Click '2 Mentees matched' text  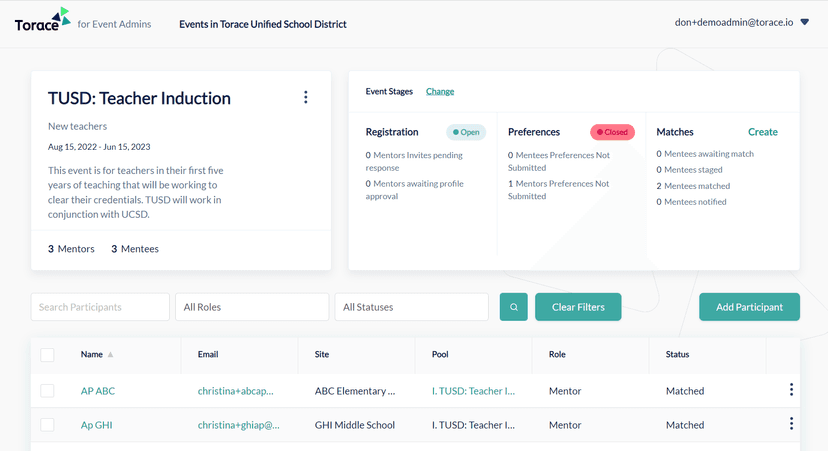pyautogui.click(x=693, y=186)
